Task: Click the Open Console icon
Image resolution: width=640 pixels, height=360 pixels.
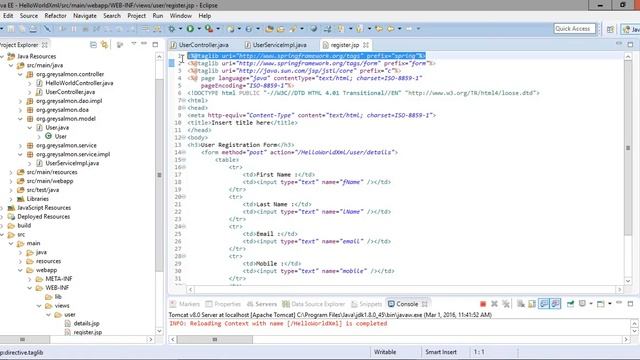Action: pos(600,304)
